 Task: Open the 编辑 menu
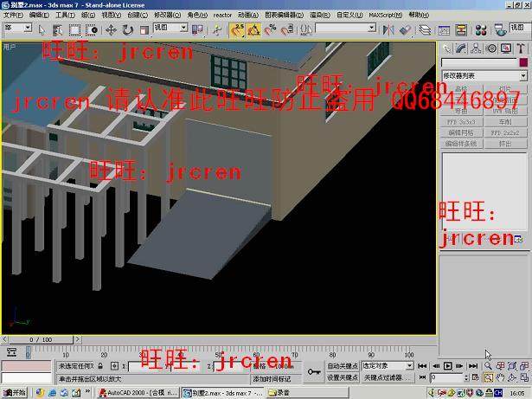click(39, 16)
